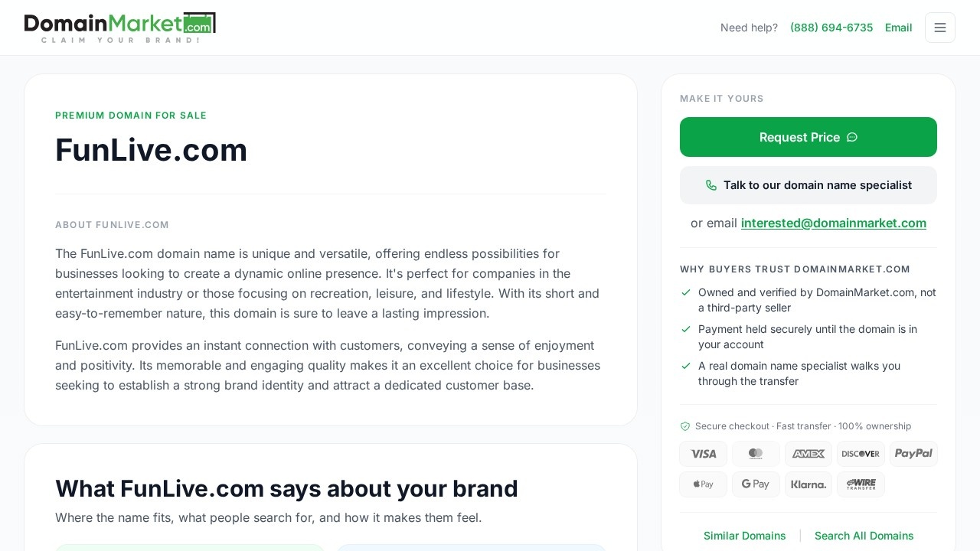Open the Search All Domains link
Screen dimensions: 980x551
click(x=864, y=536)
